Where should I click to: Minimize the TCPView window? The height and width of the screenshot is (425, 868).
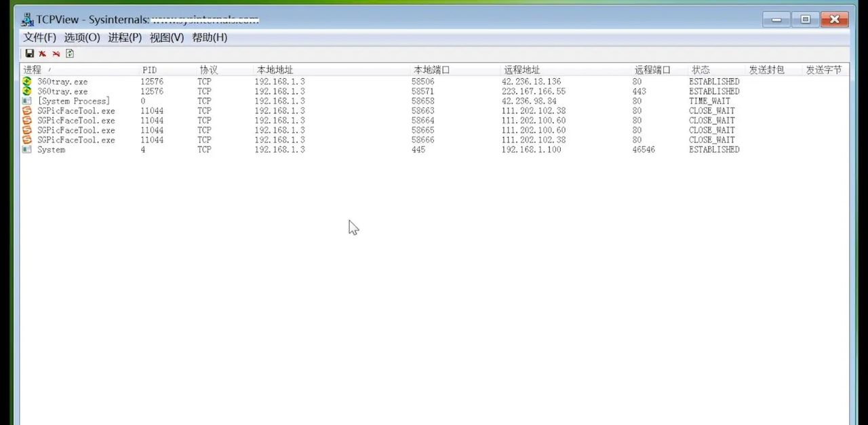click(x=776, y=20)
